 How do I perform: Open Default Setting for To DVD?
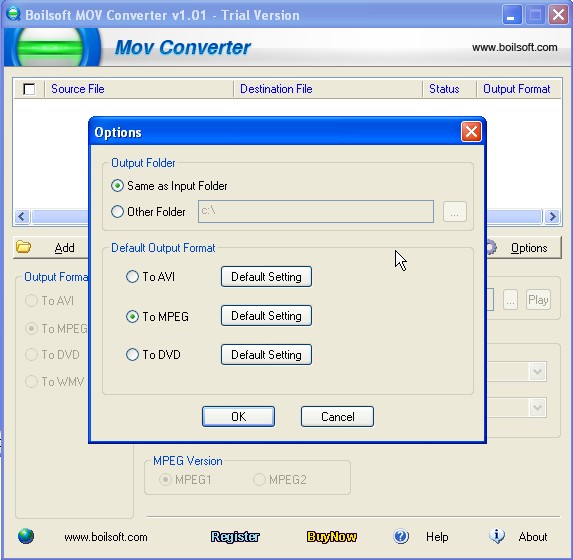coord(266,355)
